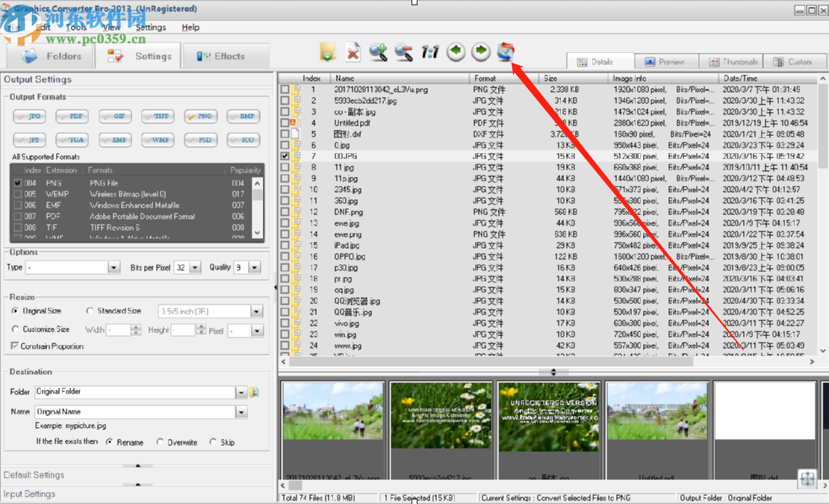Open the Tools menu
The image size is (829, 504).
click(75, 27)
